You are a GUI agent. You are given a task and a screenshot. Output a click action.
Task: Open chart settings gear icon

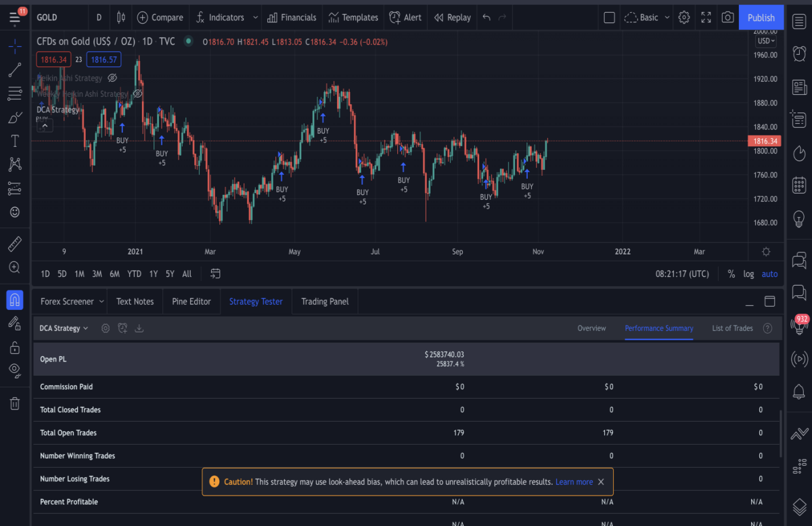(684, 18)
